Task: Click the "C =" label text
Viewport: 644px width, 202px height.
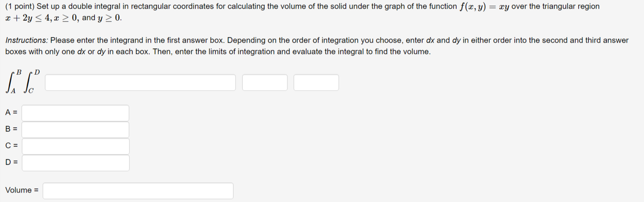Action: point(11,146)
